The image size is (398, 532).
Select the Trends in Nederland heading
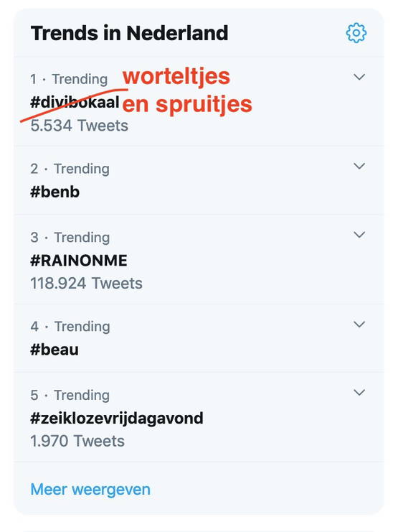[129, 33]
